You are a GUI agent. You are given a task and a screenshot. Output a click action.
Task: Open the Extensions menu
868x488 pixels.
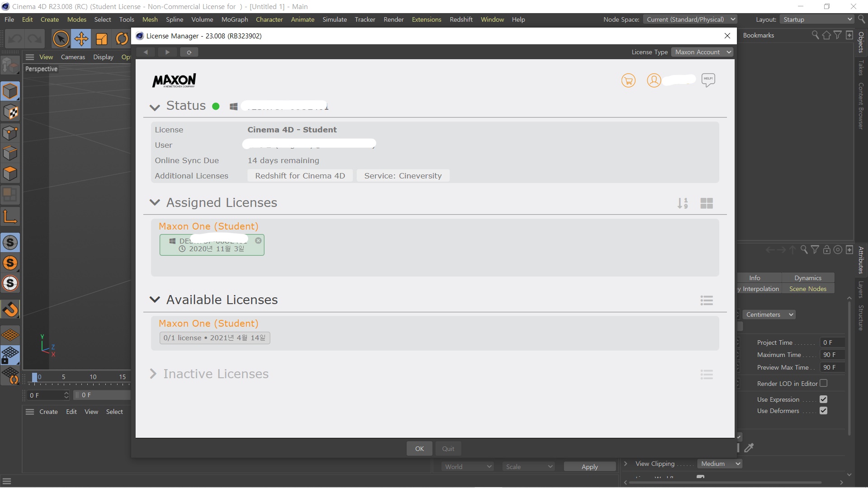(426, 19)
